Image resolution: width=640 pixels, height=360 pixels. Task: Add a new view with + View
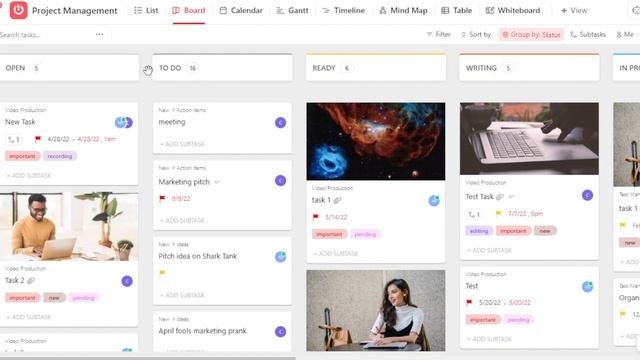tap(574, 11)
